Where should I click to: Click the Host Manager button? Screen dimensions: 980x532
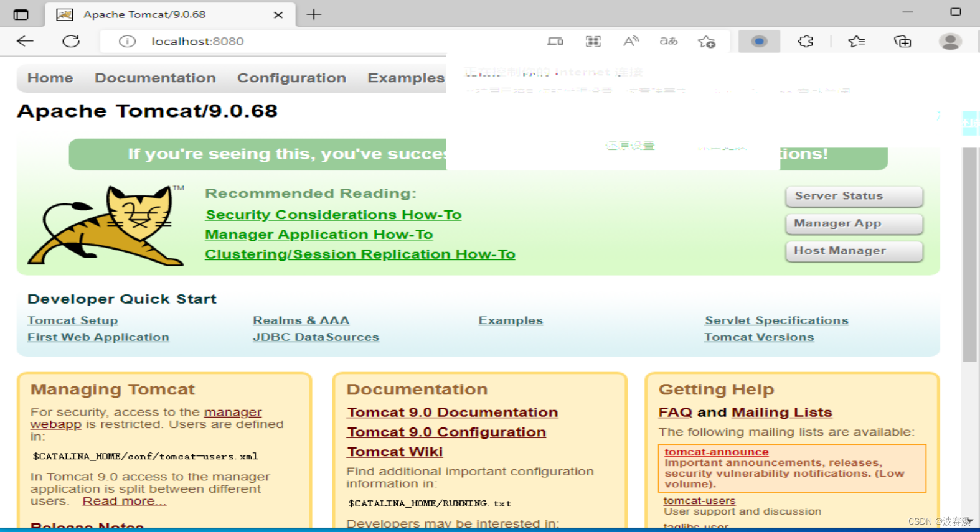pyautogui.click(x=854, y=251)
